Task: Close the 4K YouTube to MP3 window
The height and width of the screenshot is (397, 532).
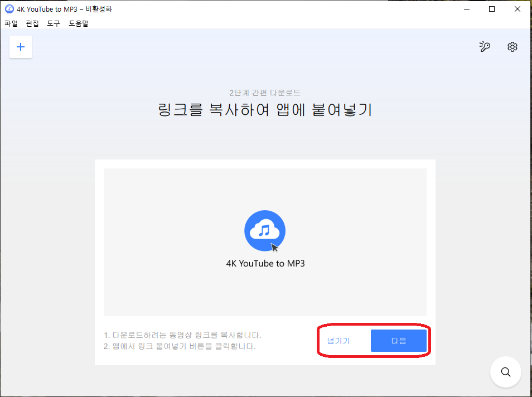Action: (x=518, y=9)
